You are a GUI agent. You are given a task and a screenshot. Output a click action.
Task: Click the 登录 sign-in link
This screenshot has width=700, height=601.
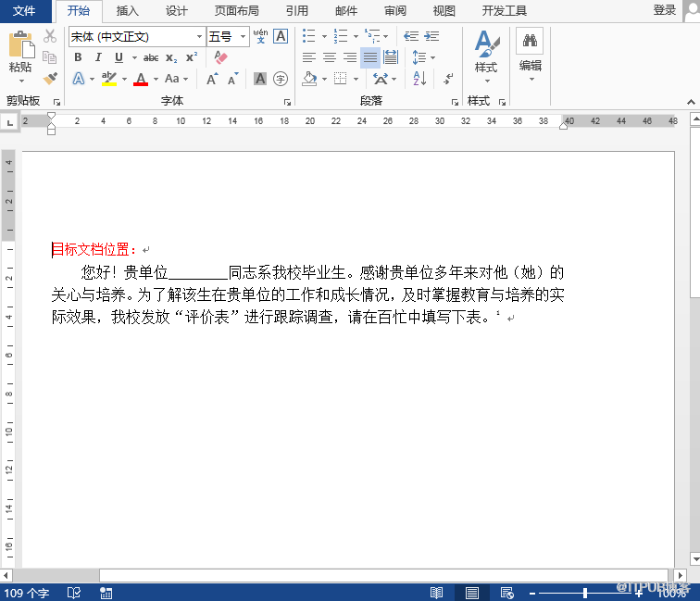point(664,10)
